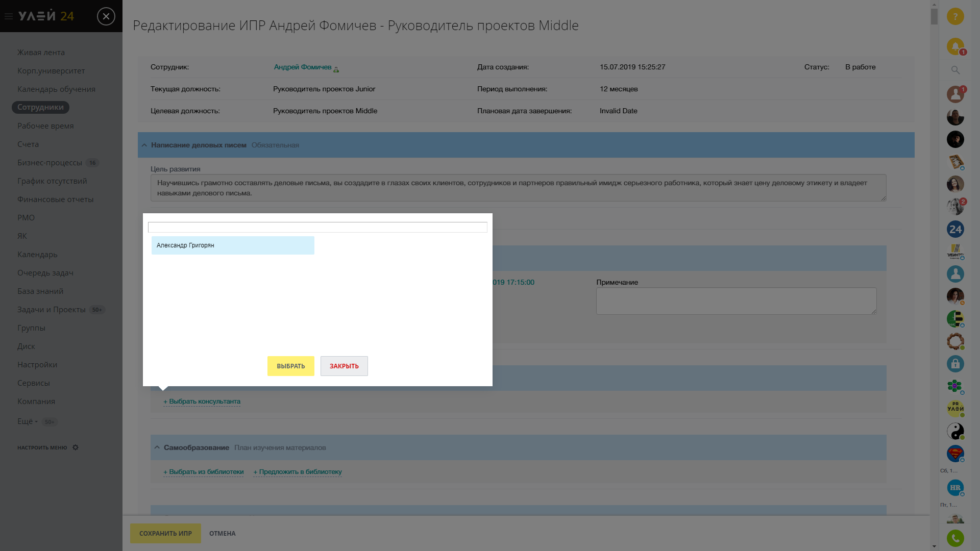980x551 pixels.
Task: Open the Superman logo chat avatar
Action: 955,454
